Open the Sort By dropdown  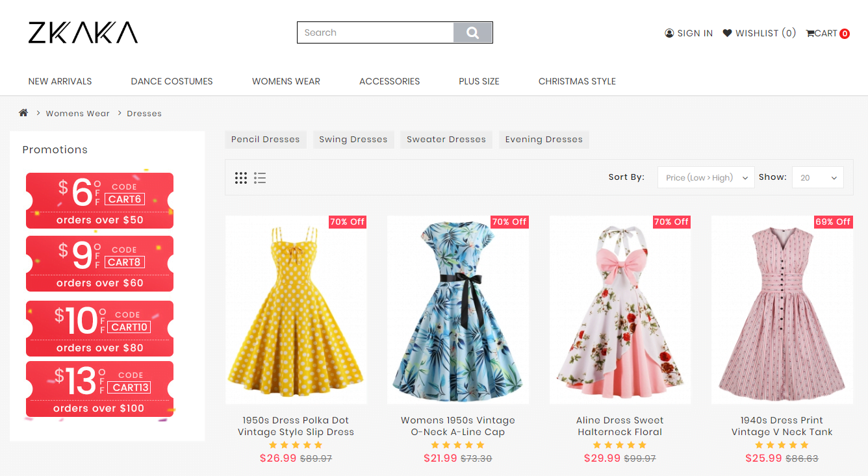706,178
